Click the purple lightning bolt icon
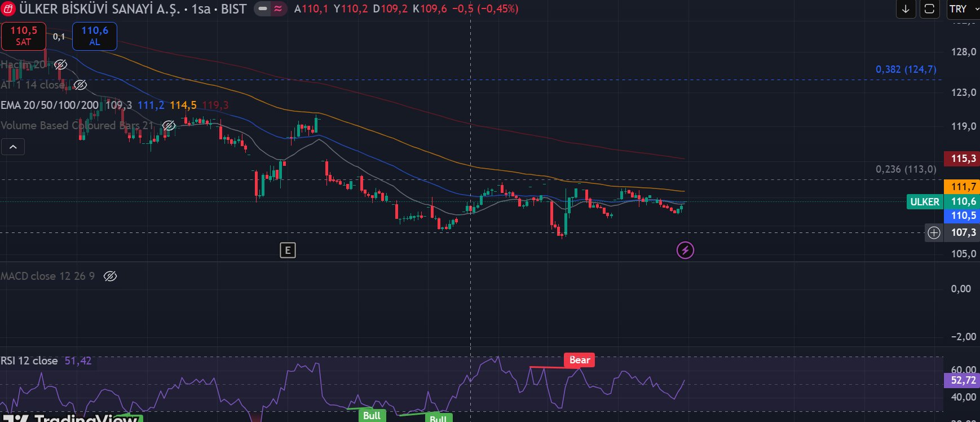 (x=685, y=250)
